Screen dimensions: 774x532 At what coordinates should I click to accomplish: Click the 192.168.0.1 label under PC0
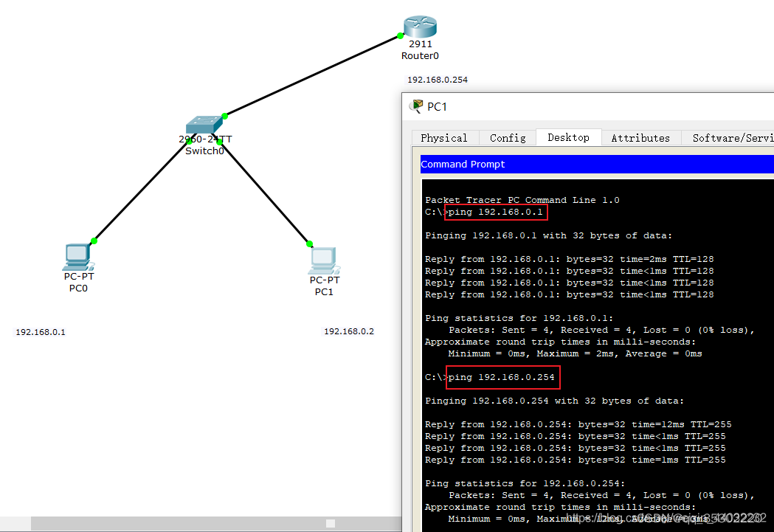point(41,332)
